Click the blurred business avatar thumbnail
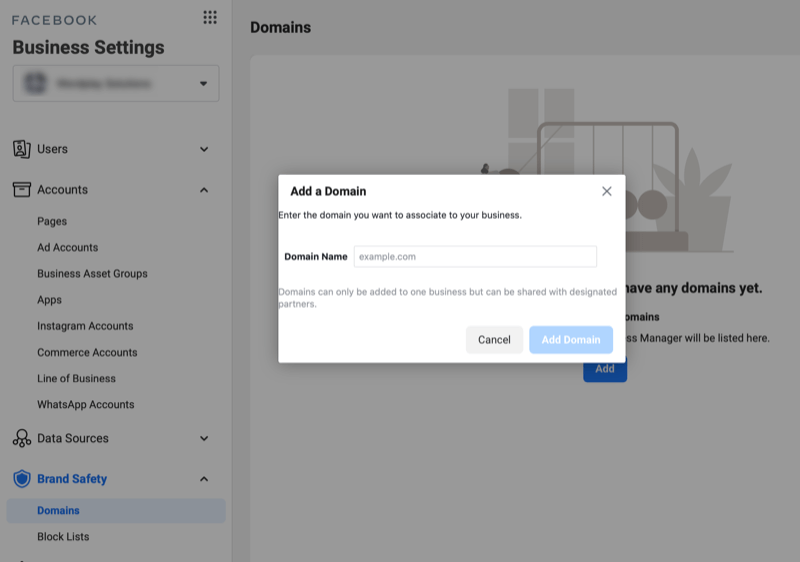 [x=35, y=83]
